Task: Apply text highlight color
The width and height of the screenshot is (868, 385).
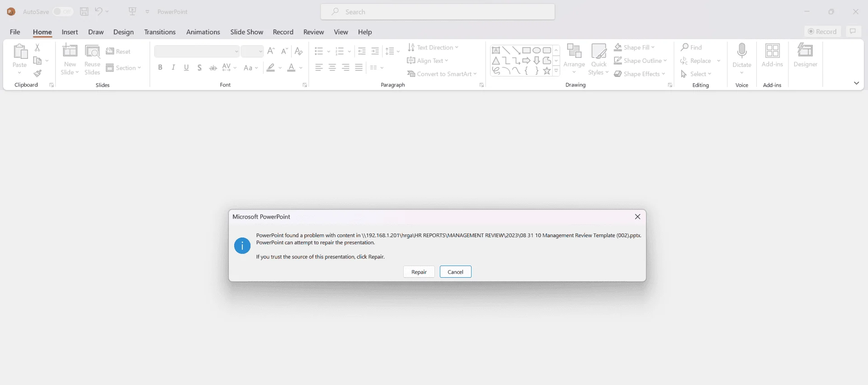Action: click(x=271, y=68)
